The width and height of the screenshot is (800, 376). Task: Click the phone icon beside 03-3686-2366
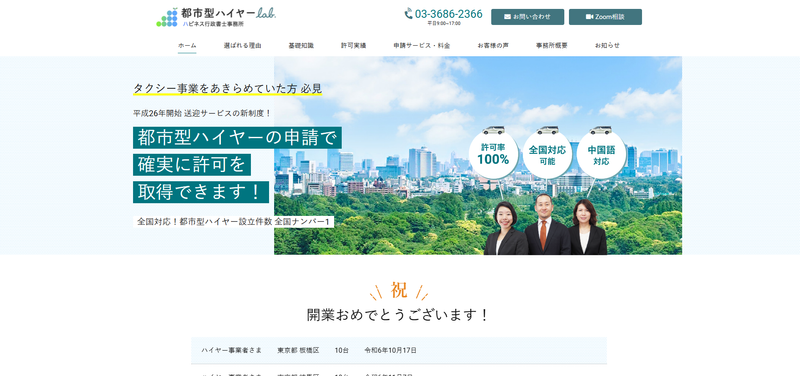tap(409, 14)
